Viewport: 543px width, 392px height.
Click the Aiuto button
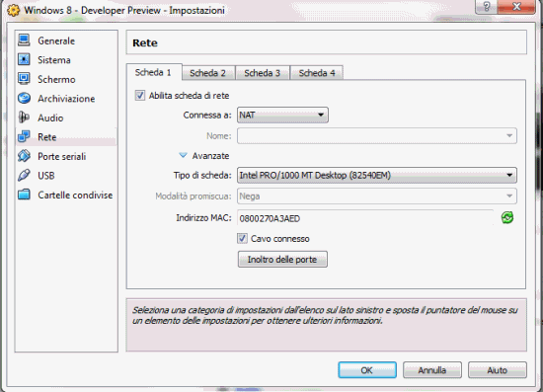click(498, 370)
